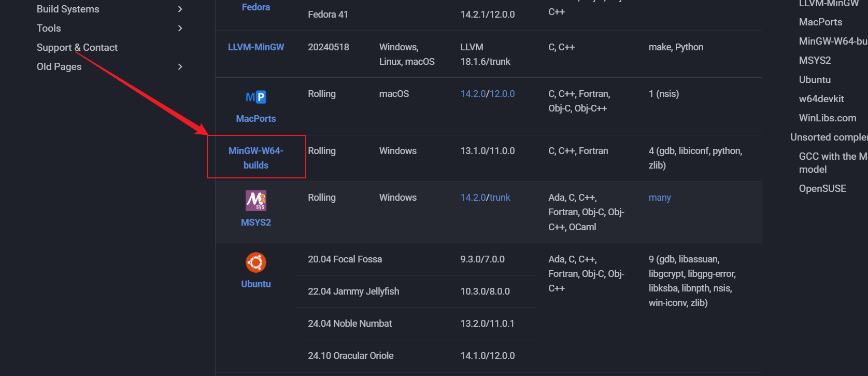Select the '14.2.1/12.0.0' version cell
The width and height of the screenshot is (868, 376).
click(x=487, y=15)
